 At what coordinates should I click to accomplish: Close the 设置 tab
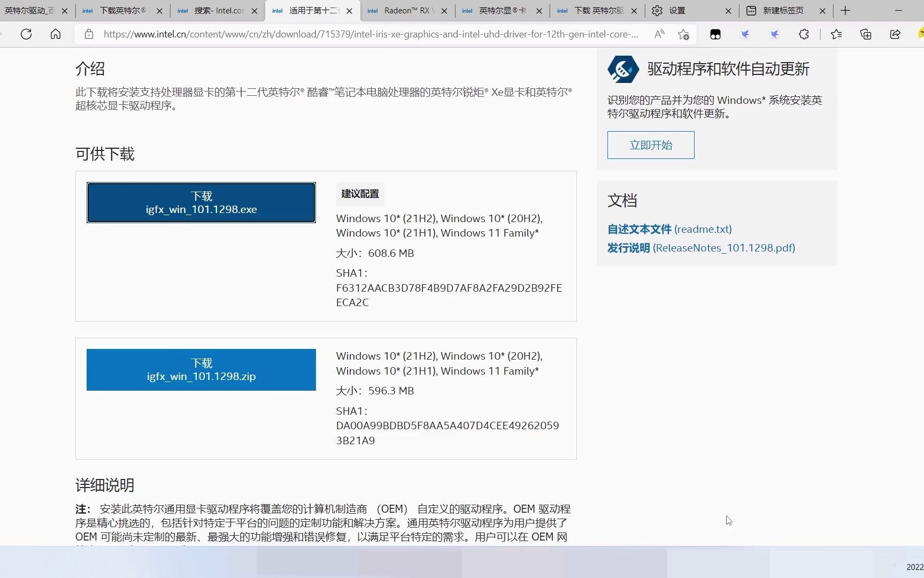click(728, 11)
